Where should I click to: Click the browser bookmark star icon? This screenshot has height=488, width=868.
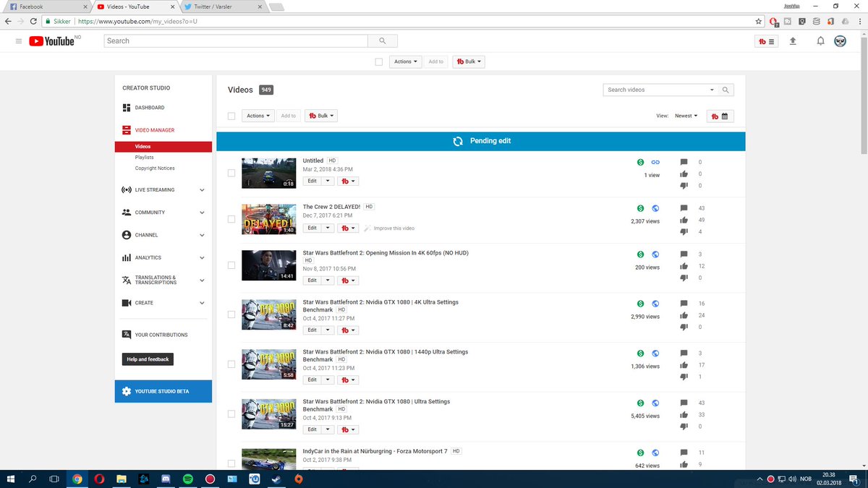758,22
